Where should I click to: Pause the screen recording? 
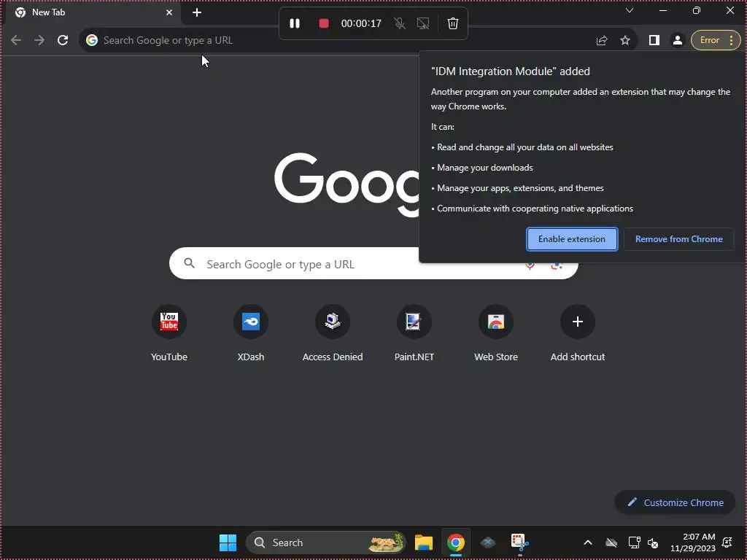(295, 23)
